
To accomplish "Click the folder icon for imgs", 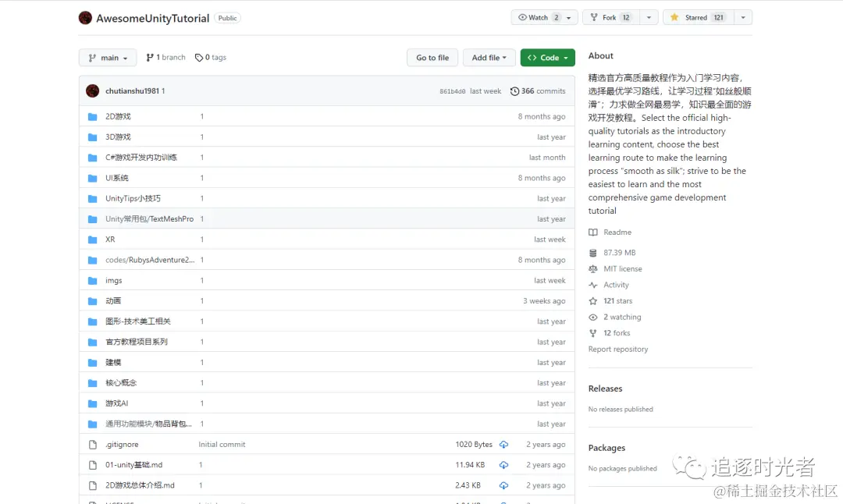I will tap(92, 281).
